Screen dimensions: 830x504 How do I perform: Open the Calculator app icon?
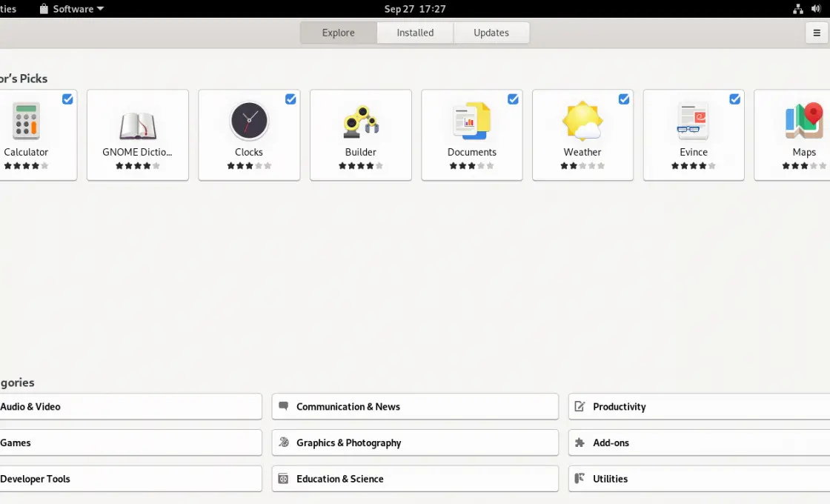pos(26,121)
